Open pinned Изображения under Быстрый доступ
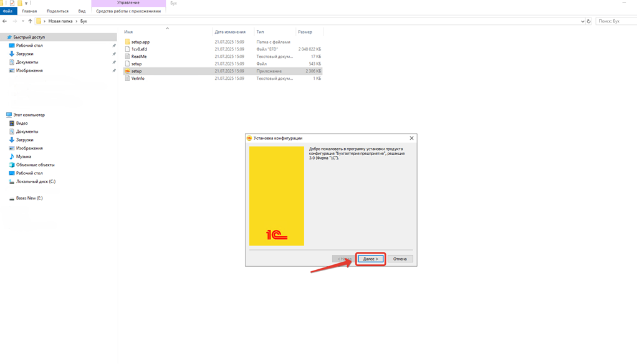Viewport: 637px width, 364px height. point(29,70)
